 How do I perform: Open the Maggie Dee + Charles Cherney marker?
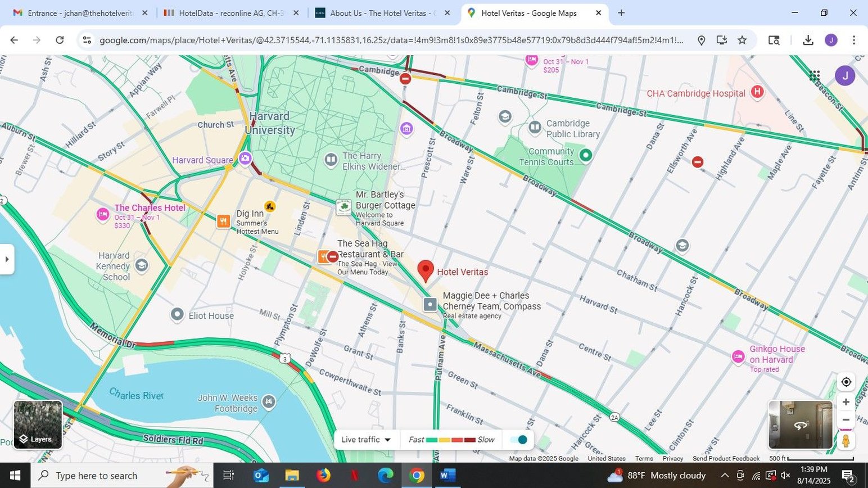tap(430, 304)
